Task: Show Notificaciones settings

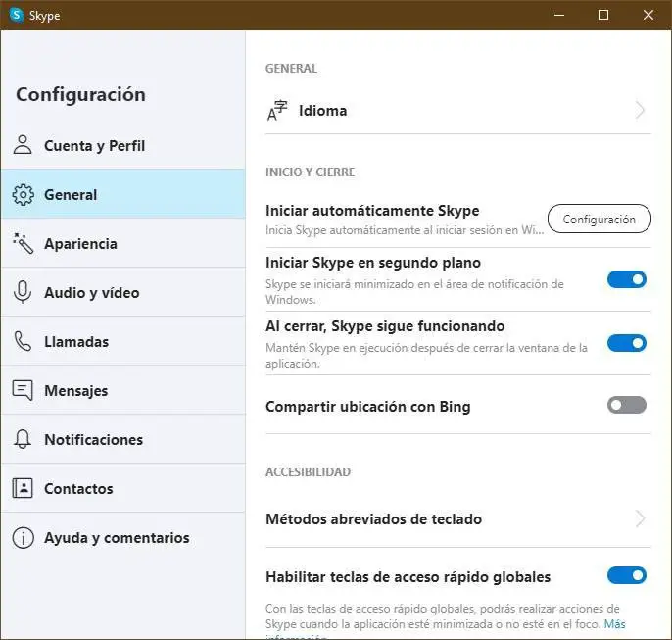Action: point(123,439)
